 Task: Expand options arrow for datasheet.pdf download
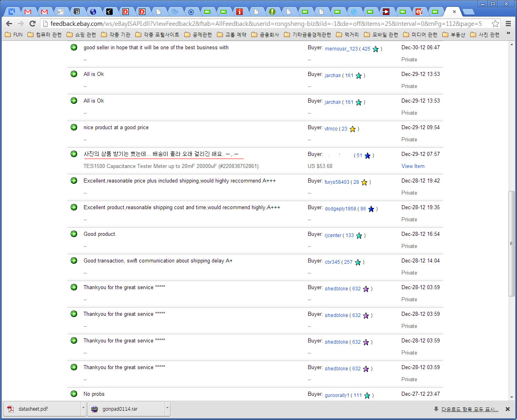pos(84,409)
